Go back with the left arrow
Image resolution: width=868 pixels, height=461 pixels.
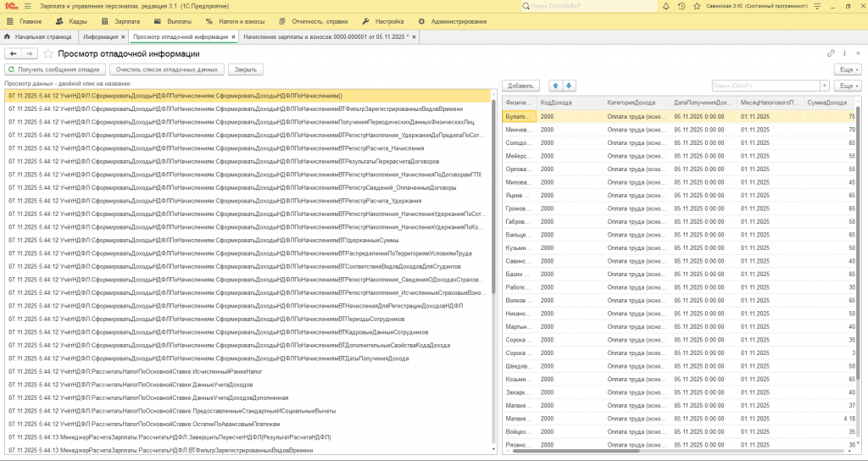click(14, 53)
